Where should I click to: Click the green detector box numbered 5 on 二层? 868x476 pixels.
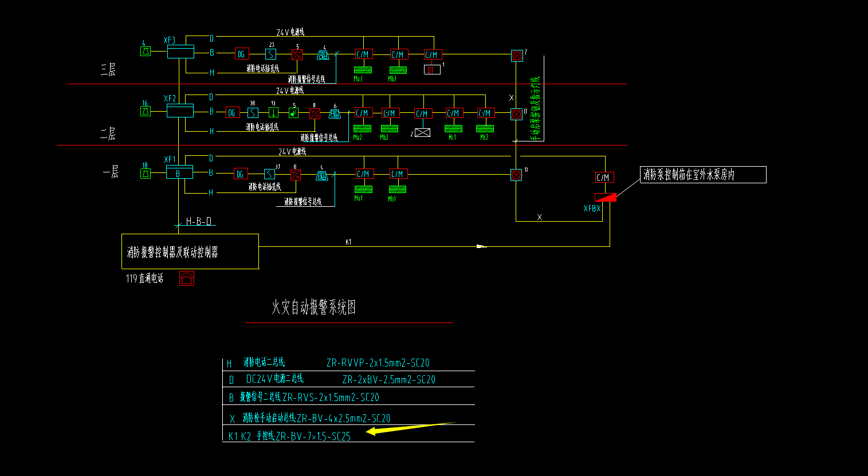(x=293, y=113)
